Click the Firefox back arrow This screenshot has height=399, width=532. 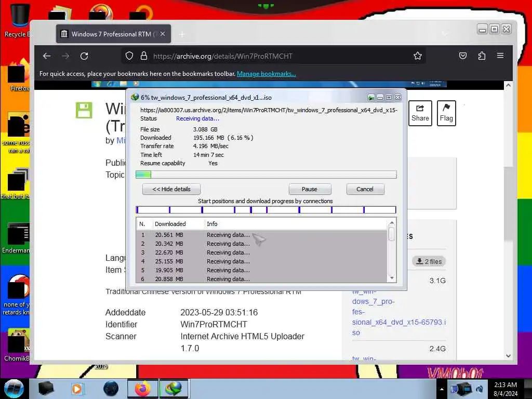[47, 56]
